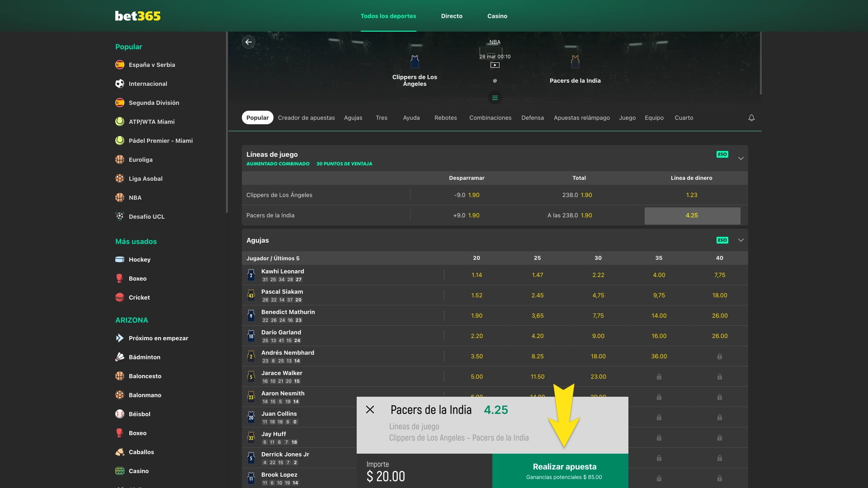Click the Próximo en empezar icon
Viewport: 868px width, 488px height.
coord(120,338)
